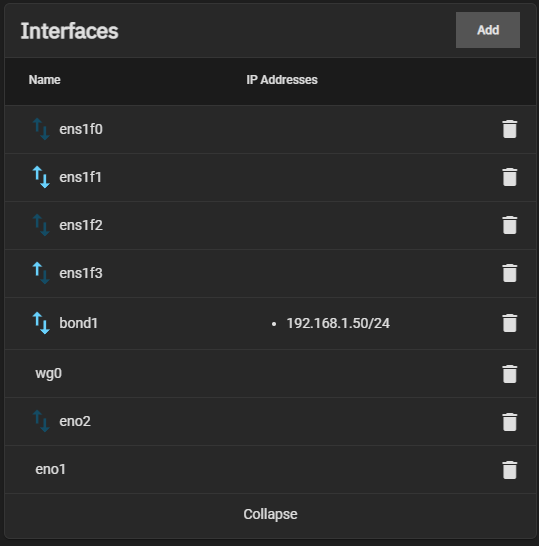This screenshot has width=539, height=546.
Task: Click the traffic arrows icon for bond1
Action: point(41,323)
